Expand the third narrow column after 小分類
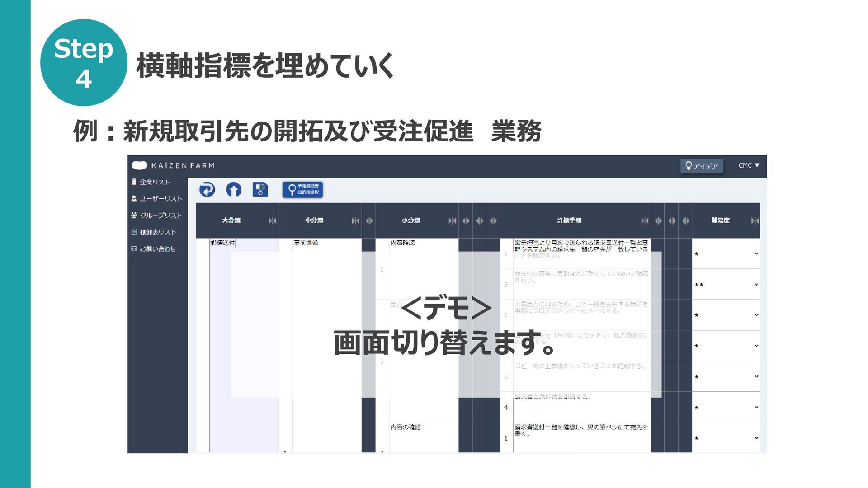The height and width of the screenshot is (488, 868). [493, 221]
